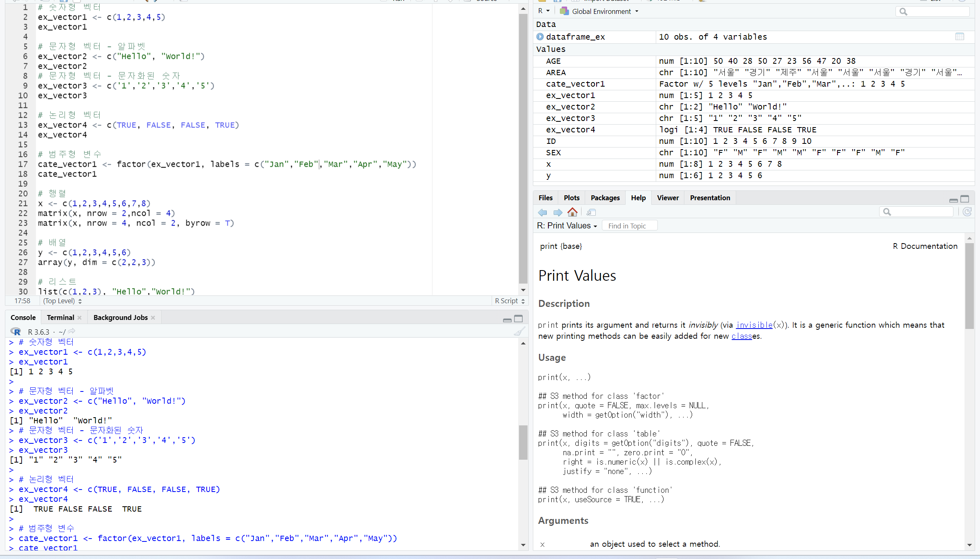Expand dataframe_ex object details

540,37
